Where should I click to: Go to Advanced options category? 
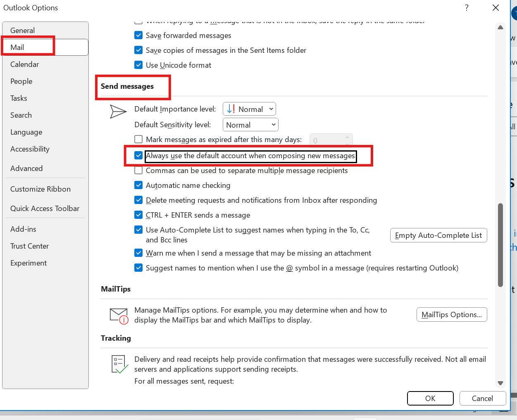pyautogui.click(x=45, y=168)
